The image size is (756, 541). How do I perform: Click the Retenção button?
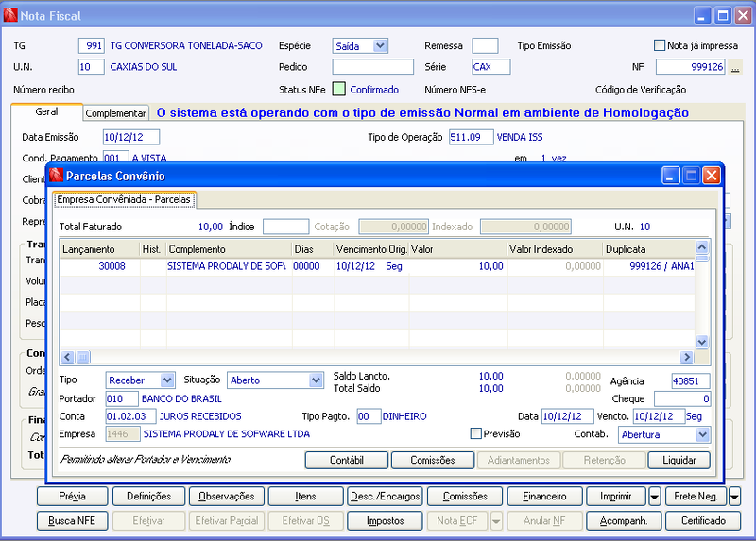(604, 460)
